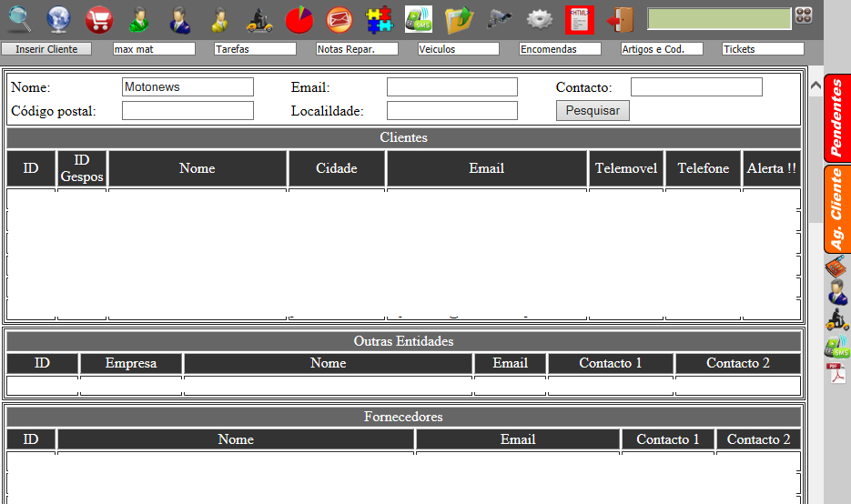
Task: Focus the Email search field
Action: [452, 86]
